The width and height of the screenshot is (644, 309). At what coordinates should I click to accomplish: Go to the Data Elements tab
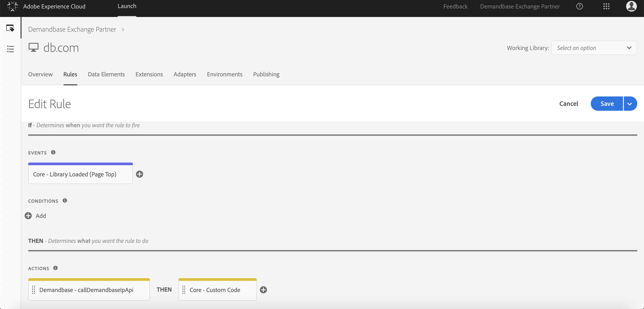pos(106,74)
